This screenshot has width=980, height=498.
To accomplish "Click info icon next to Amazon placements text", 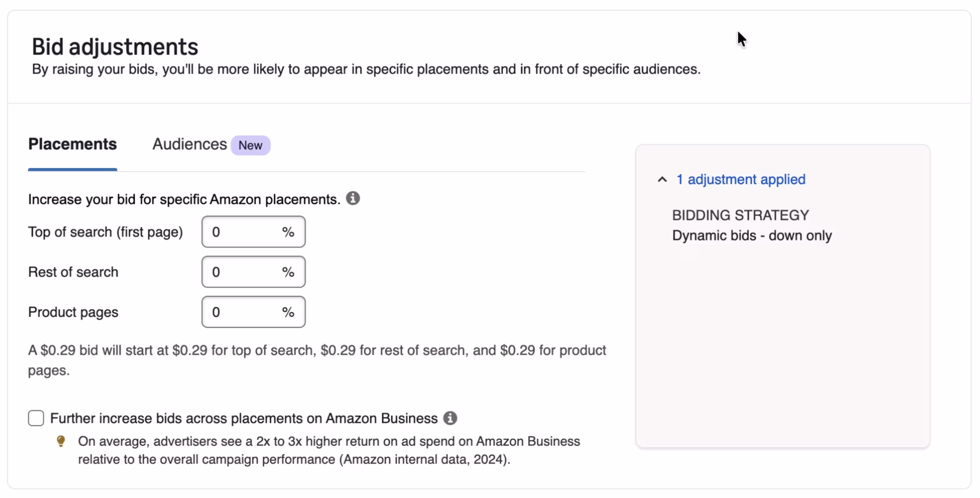I will pyautogui.click(x=353, y=198).
